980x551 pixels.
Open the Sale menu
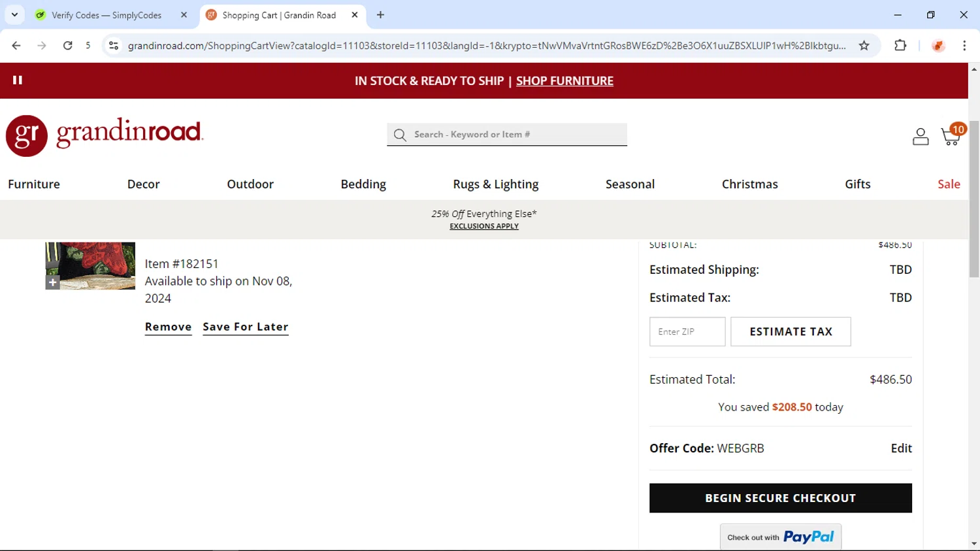click(x=949, y=184)
